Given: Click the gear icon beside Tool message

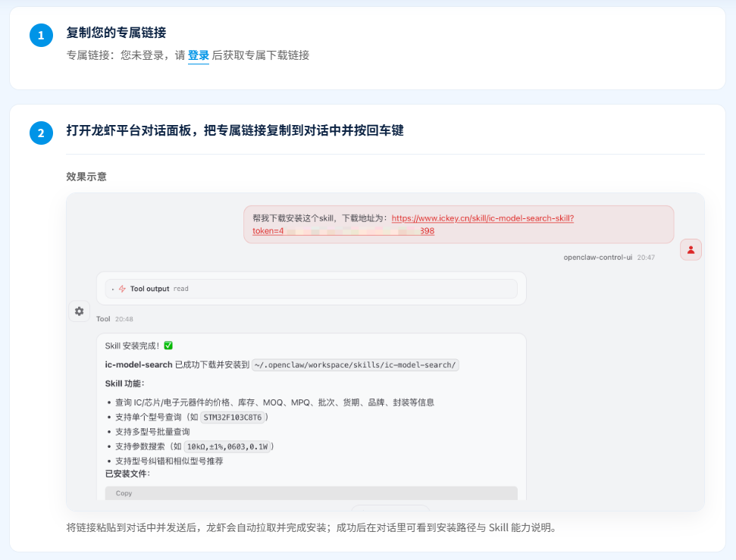Looking at the screenshot, I should [x=80, y=311].
